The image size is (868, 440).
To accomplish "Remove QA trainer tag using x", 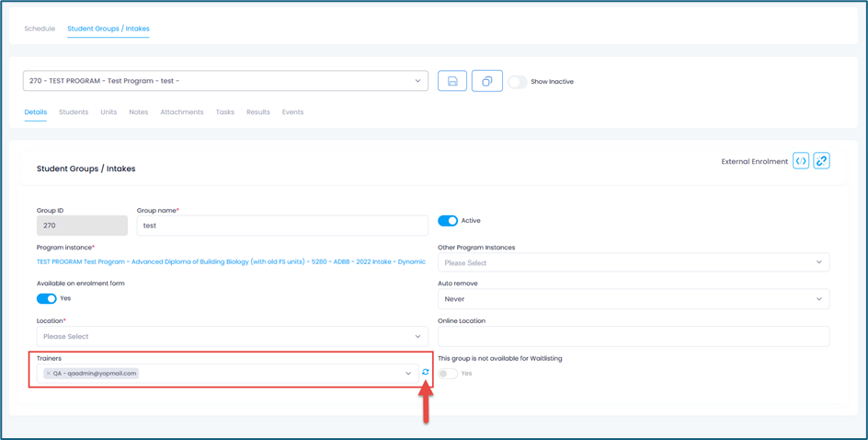I will point(49,374).
